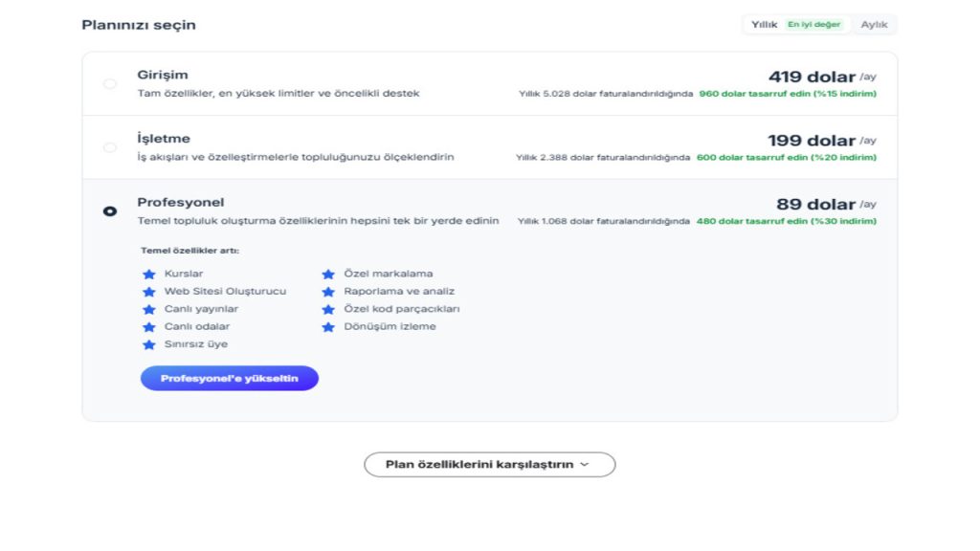This screenshot has height=551, width=980.
Task: Click the star icon next to Canlı odalar
Action: (148, 327)
